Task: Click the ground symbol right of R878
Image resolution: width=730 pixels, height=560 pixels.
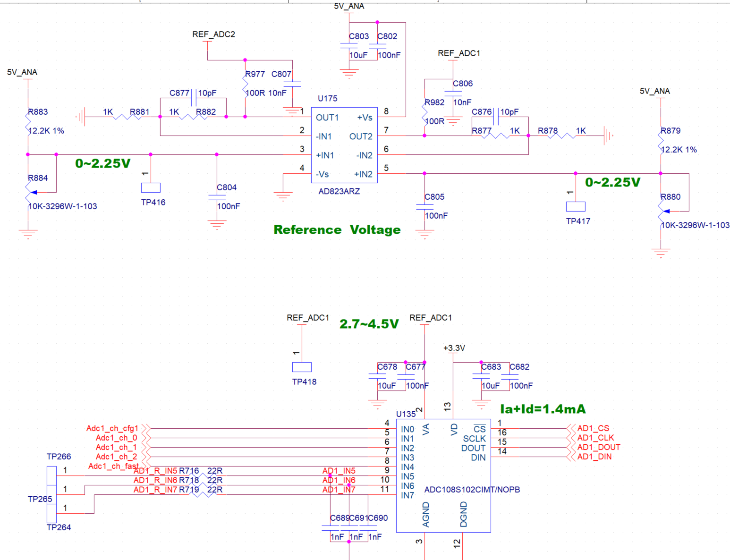Action: click(x=608, y=136)
